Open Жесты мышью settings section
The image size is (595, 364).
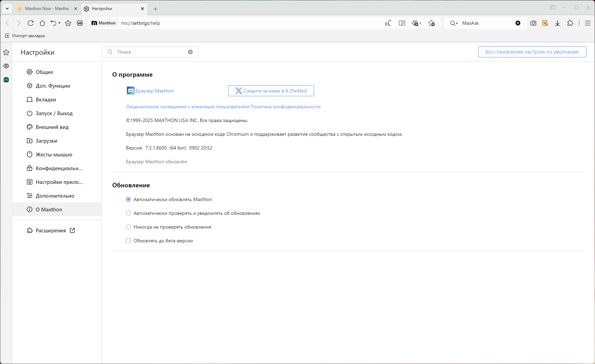point(57,154)
